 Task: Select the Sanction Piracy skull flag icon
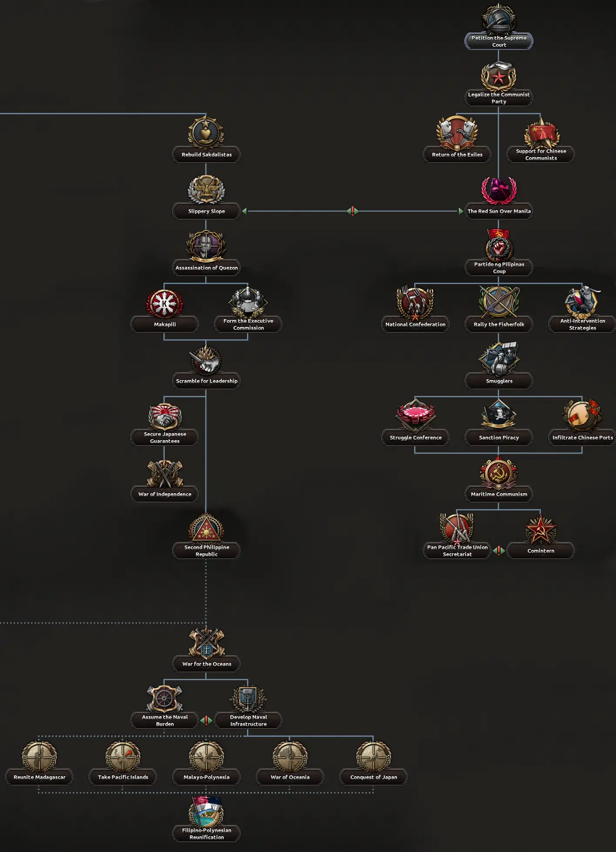point(499,414)
